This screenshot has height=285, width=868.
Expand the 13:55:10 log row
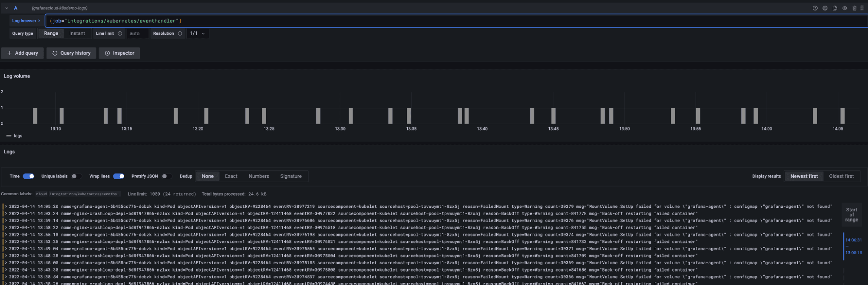[6, 235]
